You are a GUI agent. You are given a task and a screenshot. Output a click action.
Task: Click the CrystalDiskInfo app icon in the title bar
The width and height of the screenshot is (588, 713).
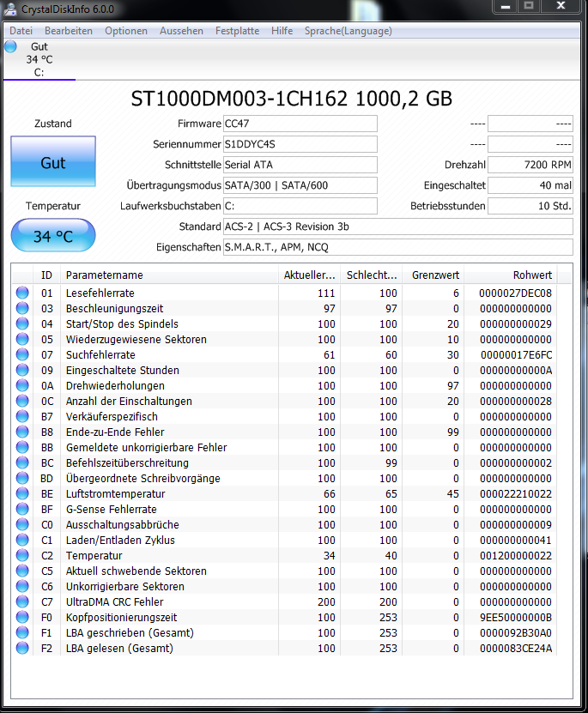click(10, 9)
